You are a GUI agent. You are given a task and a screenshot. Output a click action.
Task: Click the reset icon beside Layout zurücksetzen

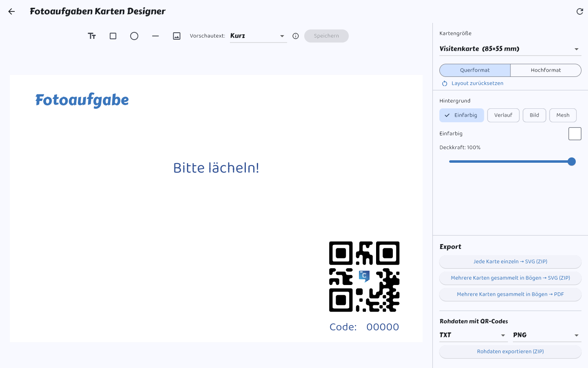tap(445, 83)
